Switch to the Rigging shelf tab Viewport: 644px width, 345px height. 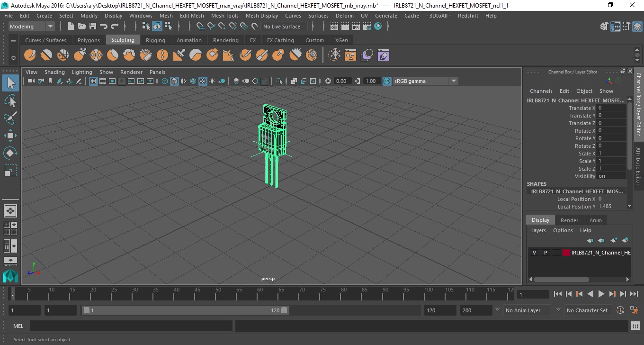(x=155, y=40)
